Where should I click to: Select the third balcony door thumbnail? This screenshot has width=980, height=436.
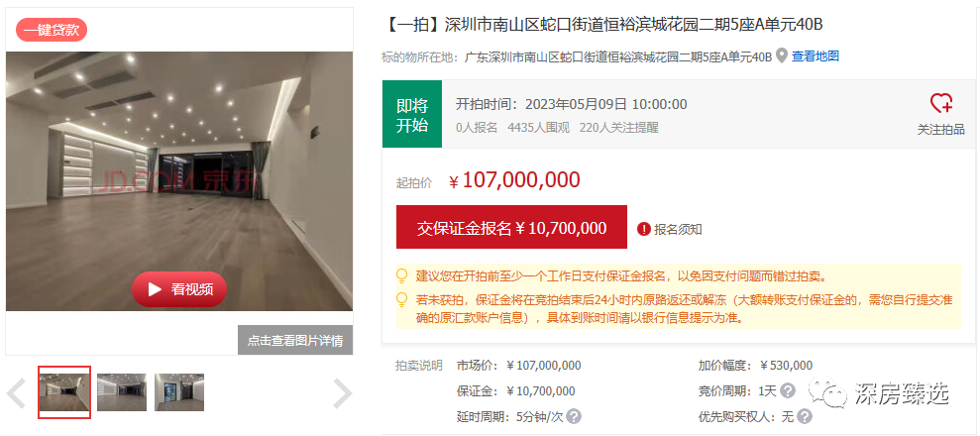tap(179, 392)
